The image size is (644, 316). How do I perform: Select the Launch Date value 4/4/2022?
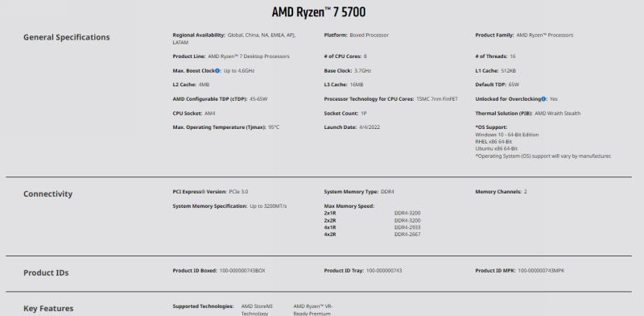tap(369, 127)
